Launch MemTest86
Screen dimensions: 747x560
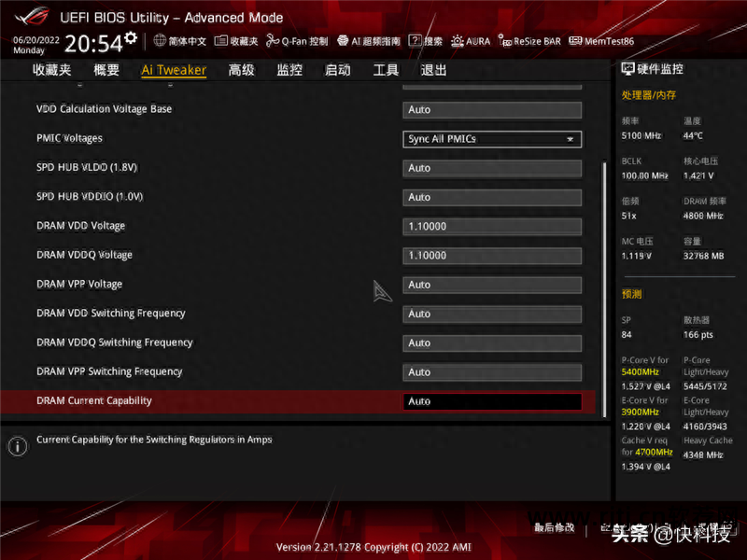(601, 41)
